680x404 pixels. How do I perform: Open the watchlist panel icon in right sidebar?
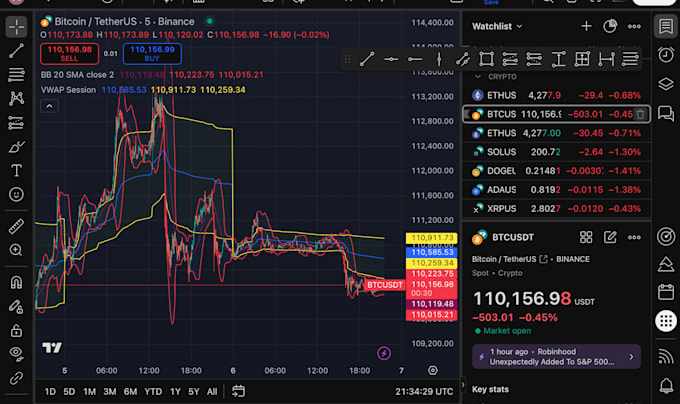pos(666,26)
